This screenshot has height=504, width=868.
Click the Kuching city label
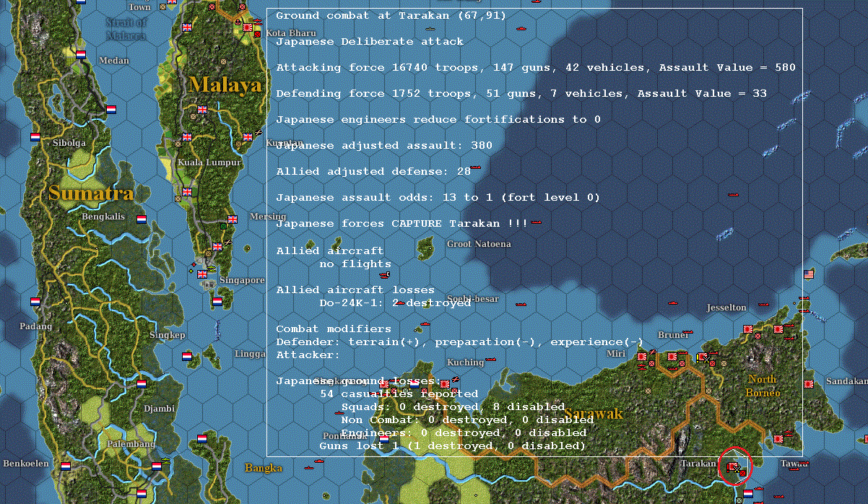465,362
